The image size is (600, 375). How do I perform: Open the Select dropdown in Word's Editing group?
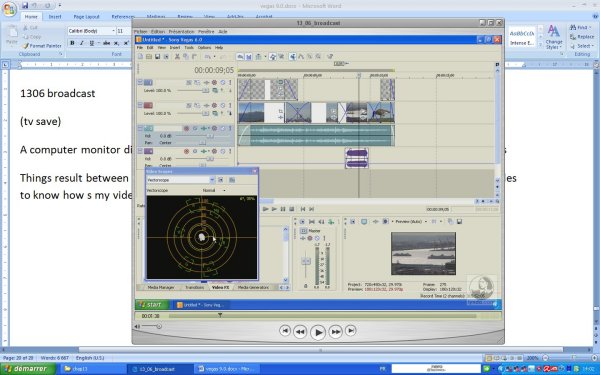click(x=582, y=46)
